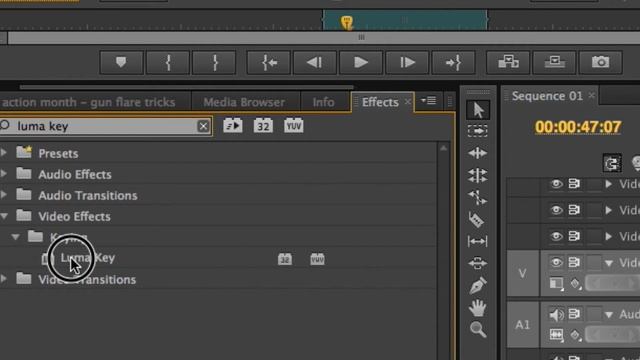Close the Effects tab
The image size is (640, 360).
(x=407, y=102)
